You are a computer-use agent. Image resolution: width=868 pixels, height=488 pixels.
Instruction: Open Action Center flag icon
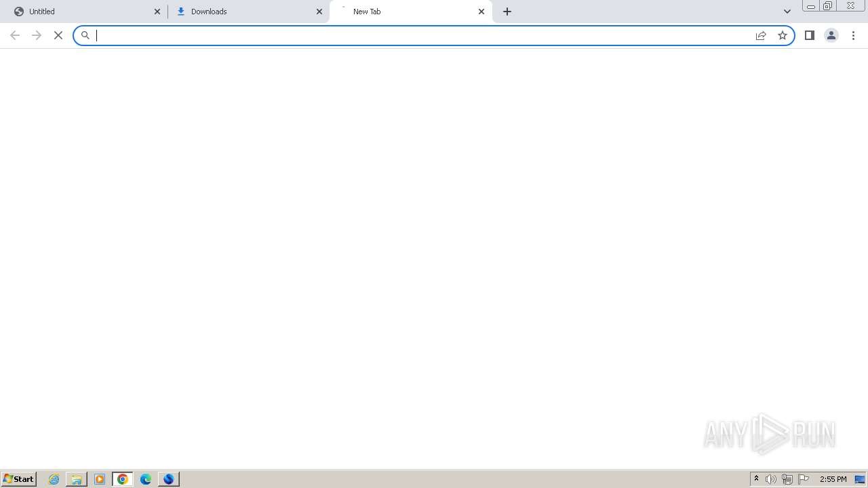tap(804, 479)
